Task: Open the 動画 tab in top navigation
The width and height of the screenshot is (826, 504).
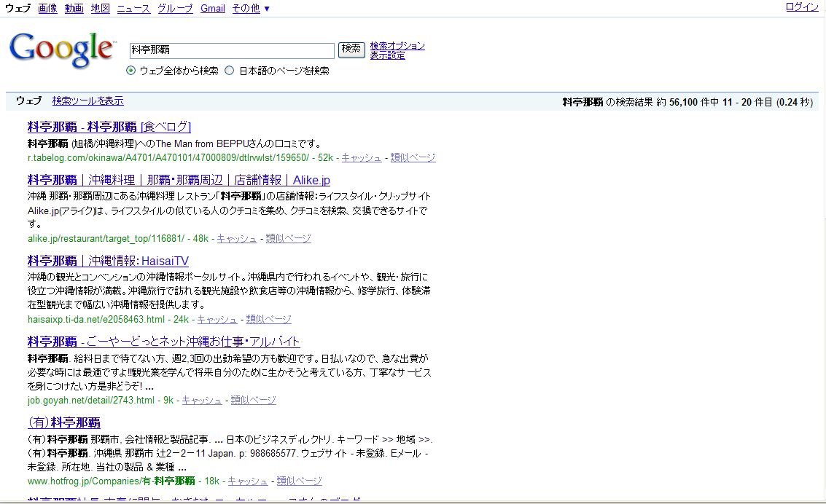Action: click(74, 9)
